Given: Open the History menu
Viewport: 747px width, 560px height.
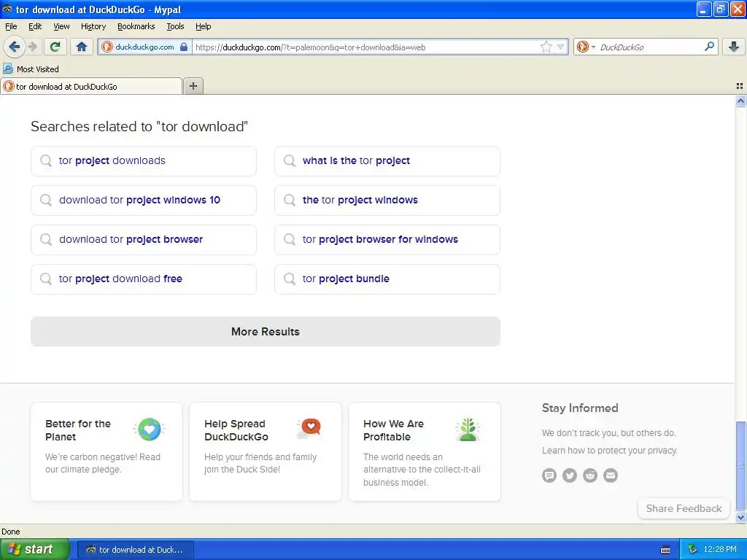Looking at the screenshot, I should (x=93, y=26).
